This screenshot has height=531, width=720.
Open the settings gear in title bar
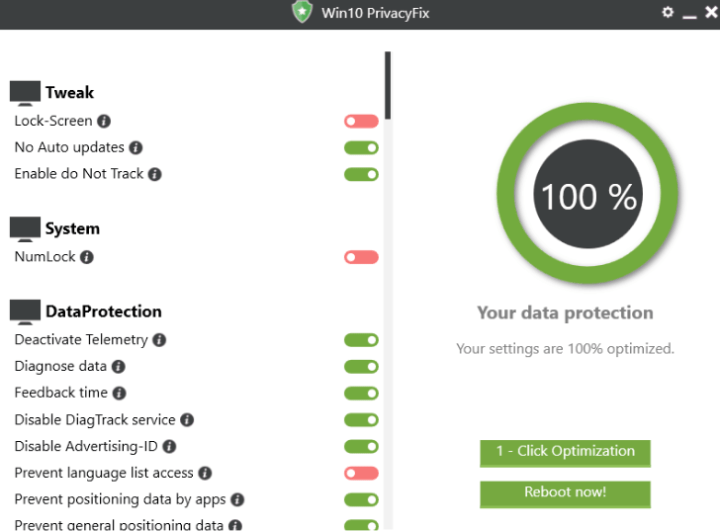click(668, 12)
